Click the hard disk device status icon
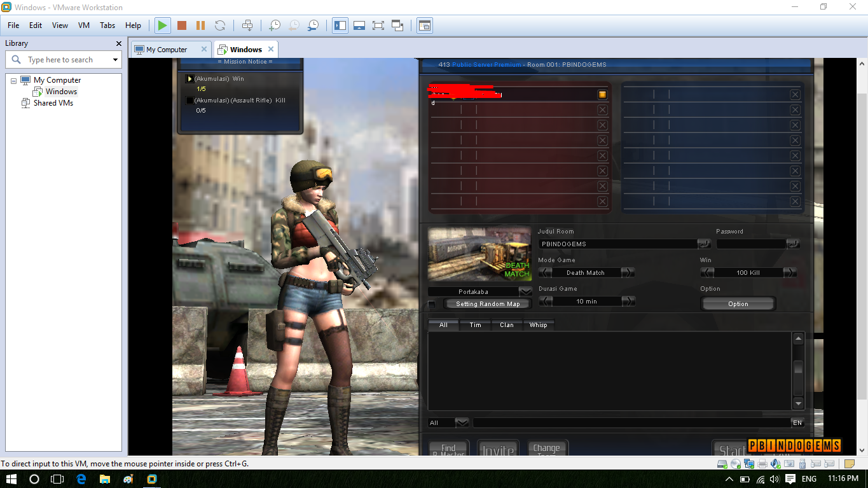The width and height of the screenshot is (868, 488). tap(722, 464)
